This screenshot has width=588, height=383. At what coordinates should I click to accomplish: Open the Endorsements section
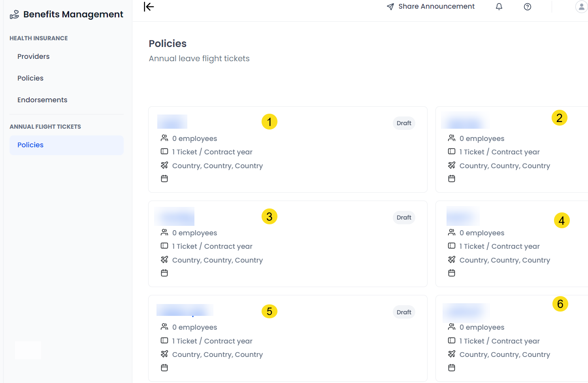(42, 100)
